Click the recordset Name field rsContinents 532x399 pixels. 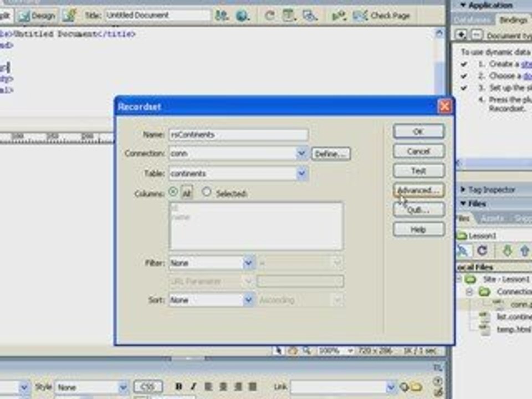click(238, 135)
